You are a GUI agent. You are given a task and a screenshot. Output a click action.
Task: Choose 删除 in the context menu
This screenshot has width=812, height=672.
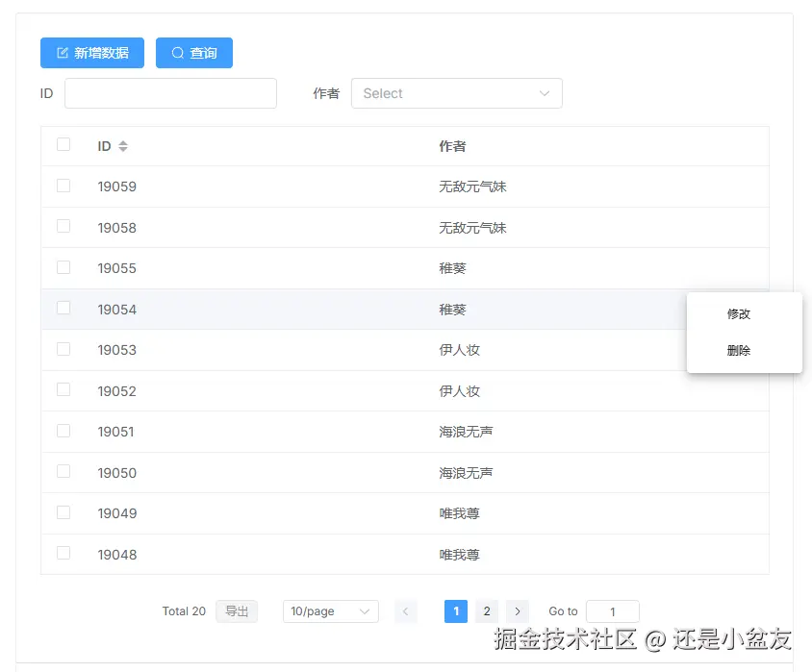point(739,351)
